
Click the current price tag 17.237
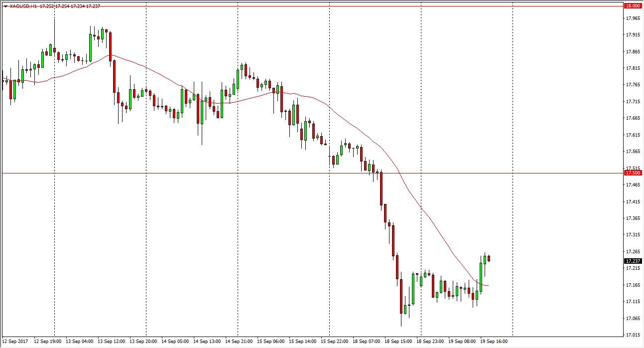click(633, 261)
